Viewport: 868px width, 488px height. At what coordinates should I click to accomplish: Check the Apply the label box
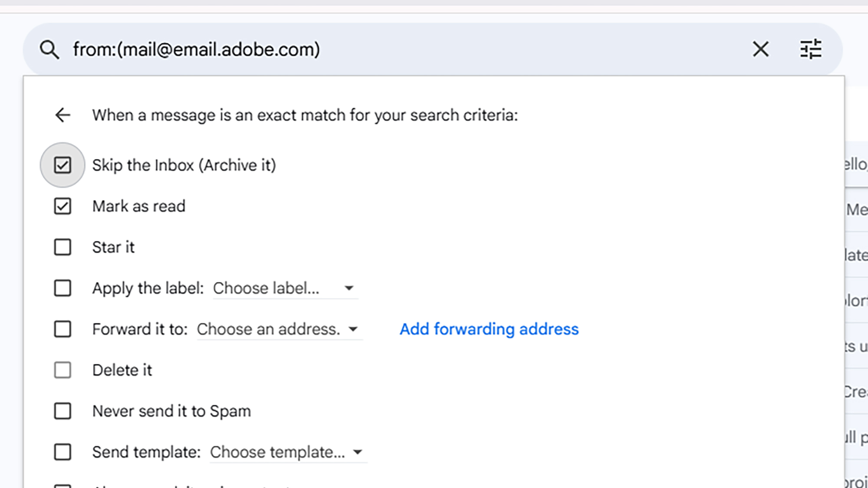tap(62, 288)
